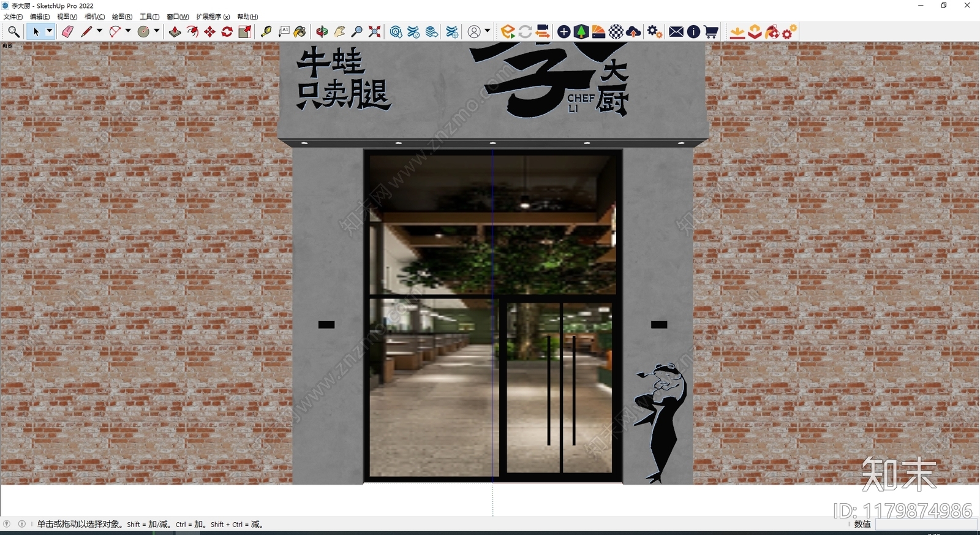Open the Extension Manager gear-layers icon
The width and height of the screenshot is (980, 535).
452,32
